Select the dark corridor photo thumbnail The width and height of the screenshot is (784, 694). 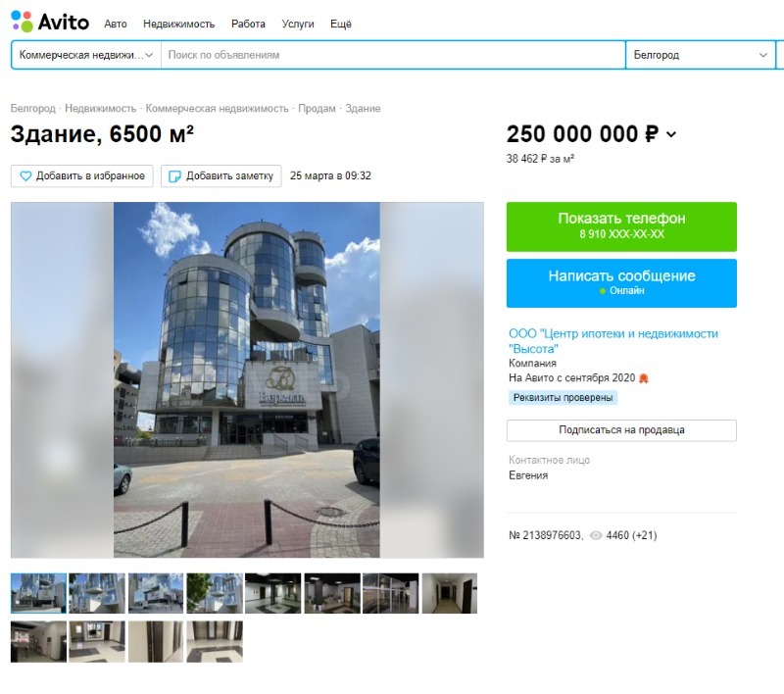(450, 593)
